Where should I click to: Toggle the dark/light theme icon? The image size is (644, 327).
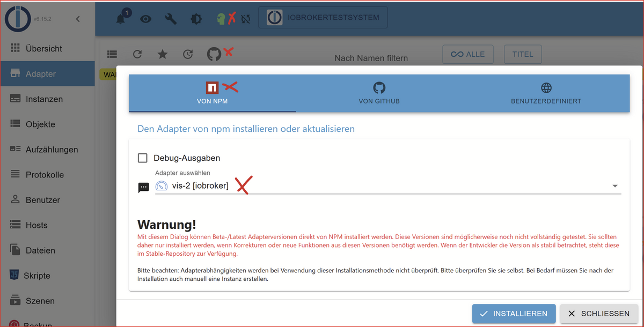coord(196,19)
